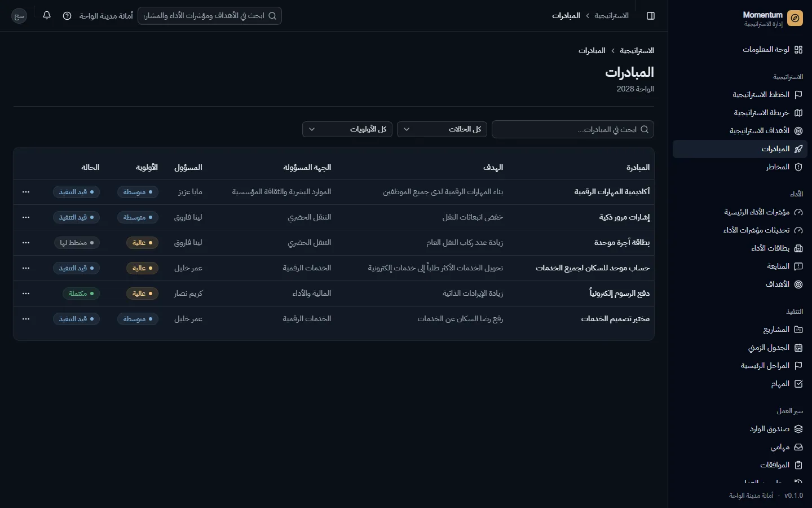Click the المبادرة column header
812x508 pixels.
[x=638, y=168]
